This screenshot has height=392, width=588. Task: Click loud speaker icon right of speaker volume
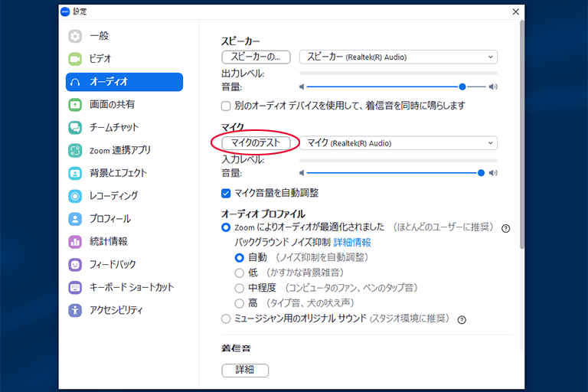pos(493,87)
